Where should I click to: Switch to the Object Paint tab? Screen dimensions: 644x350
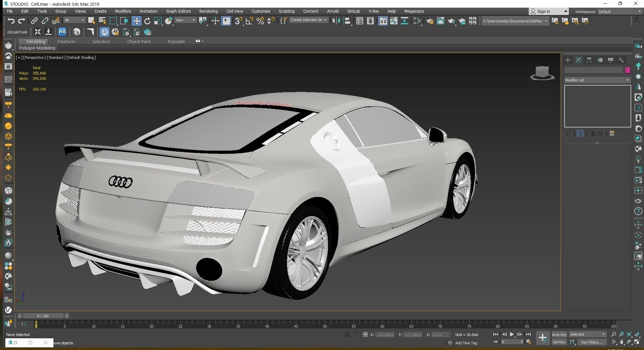[x=139, y=41]
